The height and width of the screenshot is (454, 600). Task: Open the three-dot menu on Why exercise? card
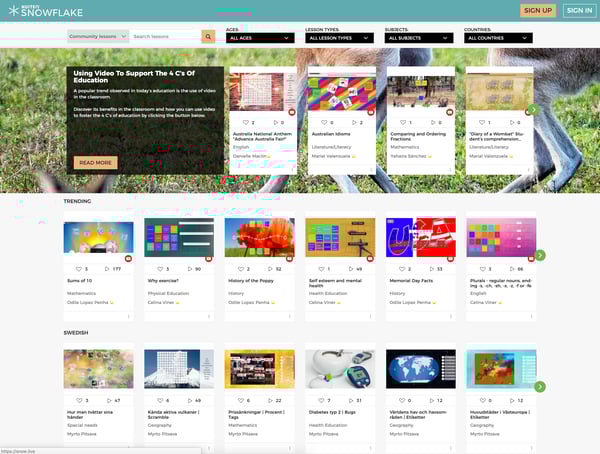(x=207, y=316)
